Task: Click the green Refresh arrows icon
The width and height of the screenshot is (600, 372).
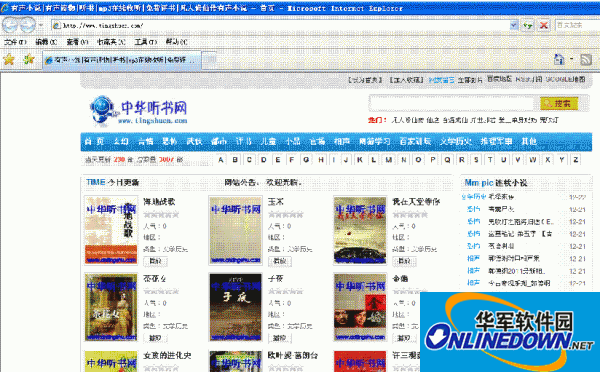Action: (528, 26)
